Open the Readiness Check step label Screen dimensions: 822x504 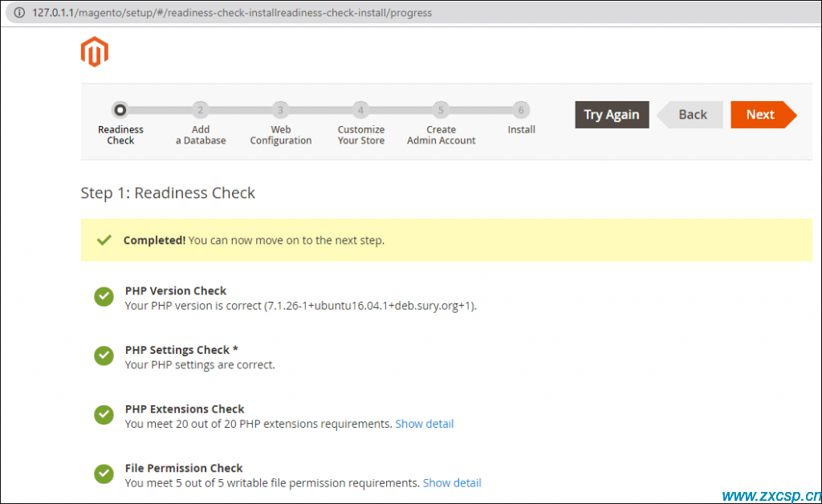120,135
